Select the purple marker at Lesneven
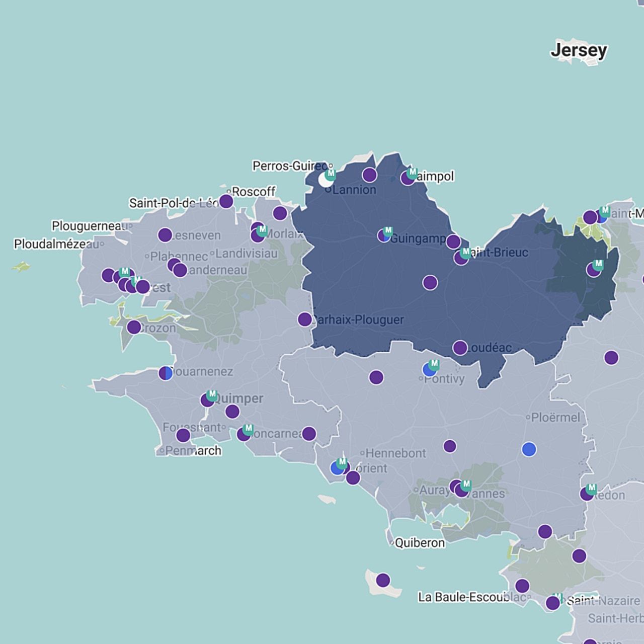 tap(165, 234)
